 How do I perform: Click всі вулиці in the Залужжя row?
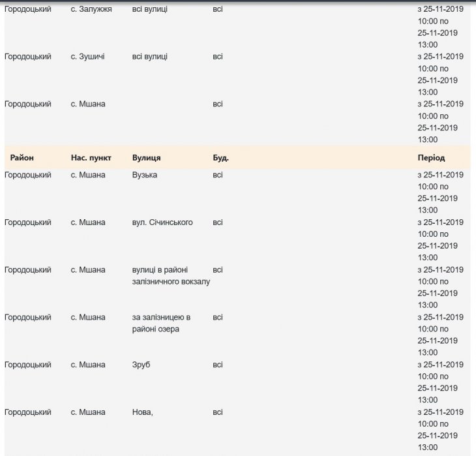coord(150,9)
